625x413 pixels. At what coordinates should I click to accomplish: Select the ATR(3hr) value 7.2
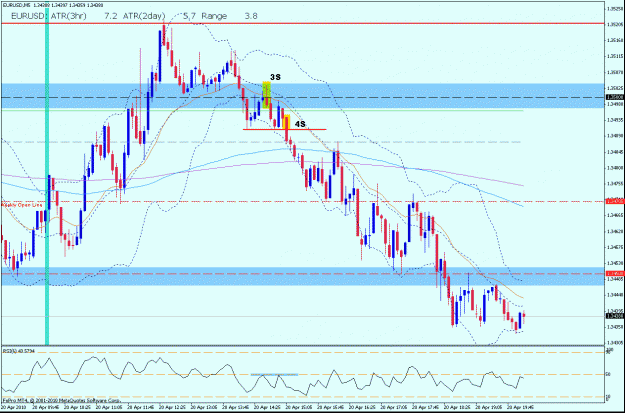111,16
